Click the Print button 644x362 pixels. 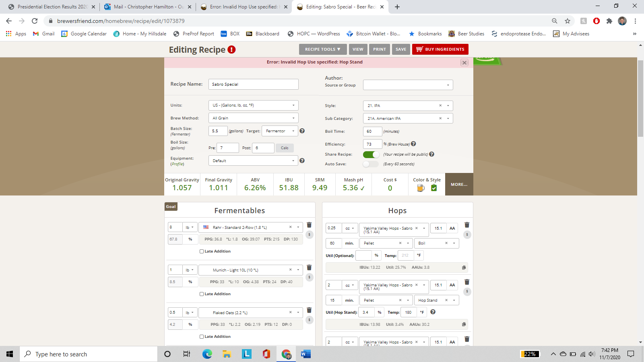point(380,49)
